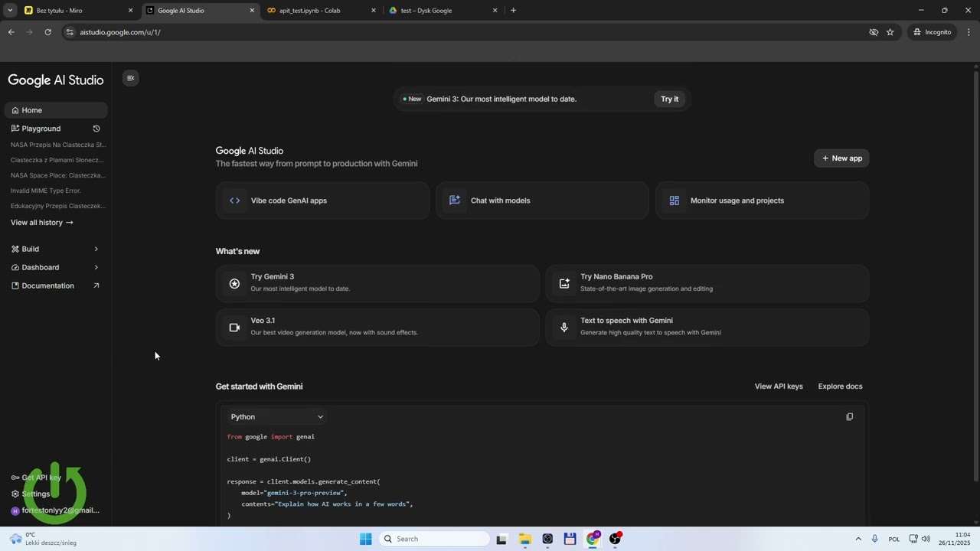Open history item Invalid MIME Type Error
The height and width of the screenshot is (551, 980).
coord(46,191)
